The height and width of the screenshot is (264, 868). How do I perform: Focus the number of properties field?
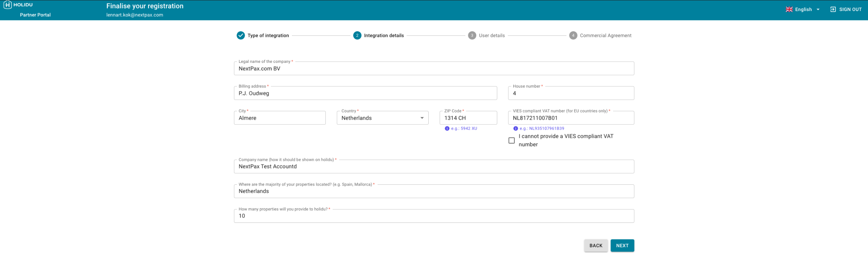pyautogui.click(x=434, y=216)
